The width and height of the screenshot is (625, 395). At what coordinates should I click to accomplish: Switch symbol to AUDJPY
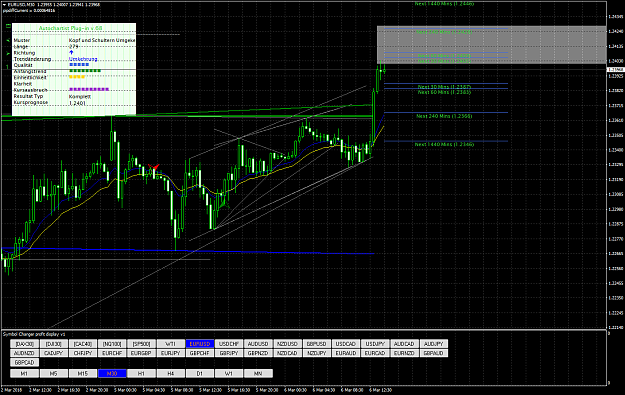coord(434,344)
